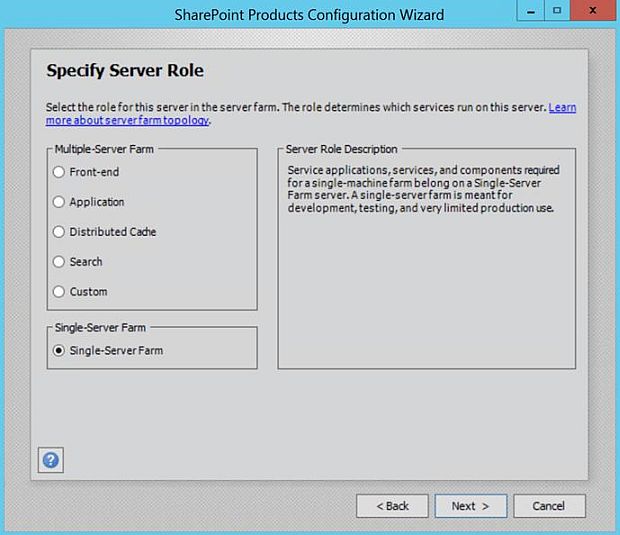This screenshot has width=620, height=535.
Task: Select the Application server role
Action: click(89, 202)
